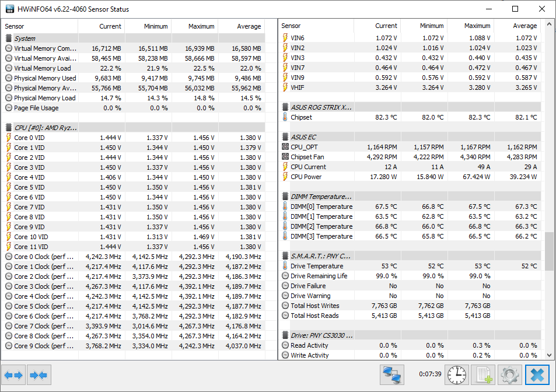Click the CPU Power bolt icon
556x392 pixels.
tap(285, 177)
